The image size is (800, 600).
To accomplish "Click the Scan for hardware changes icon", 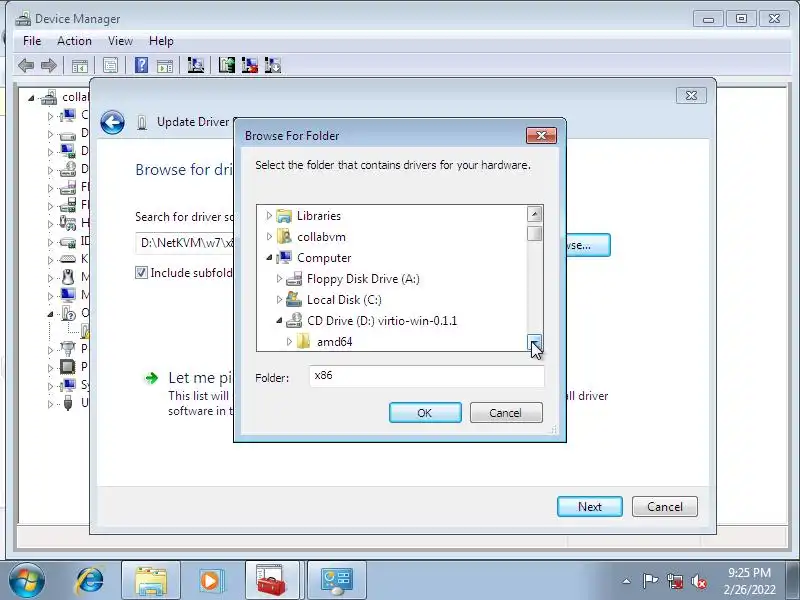I will pos(195,65).
